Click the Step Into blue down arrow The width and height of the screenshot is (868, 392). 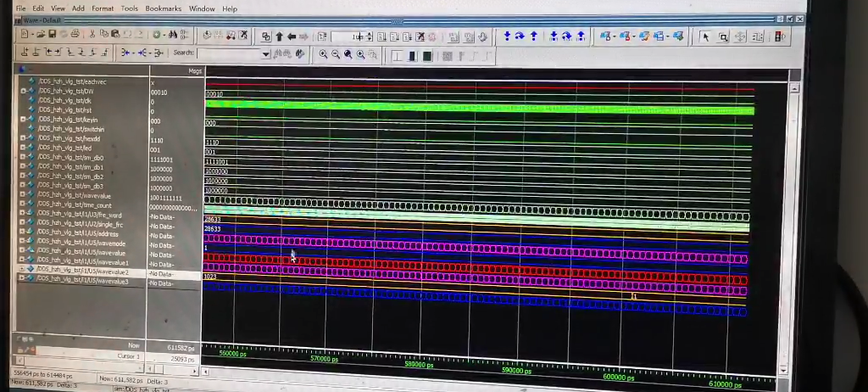click(507, 36)
